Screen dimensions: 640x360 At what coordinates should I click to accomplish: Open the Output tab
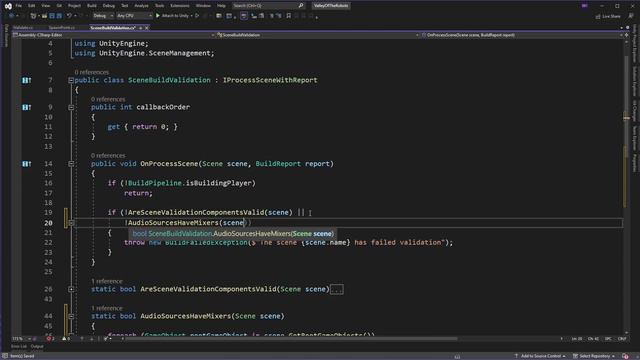click(37, 347)
